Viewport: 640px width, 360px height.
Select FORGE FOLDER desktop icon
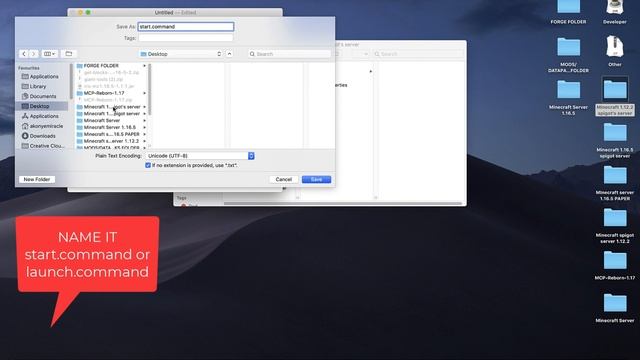tap(568, 12)
